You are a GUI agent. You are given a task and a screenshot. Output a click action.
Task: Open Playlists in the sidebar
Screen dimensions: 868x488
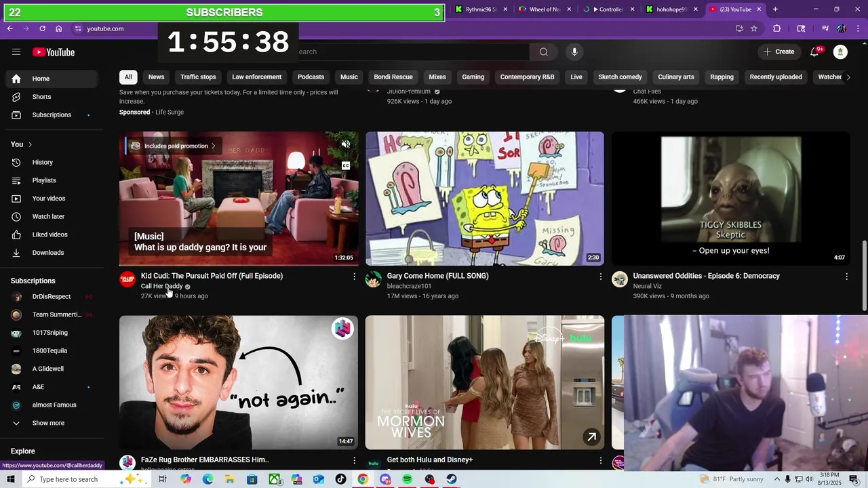tap(52, 180)
